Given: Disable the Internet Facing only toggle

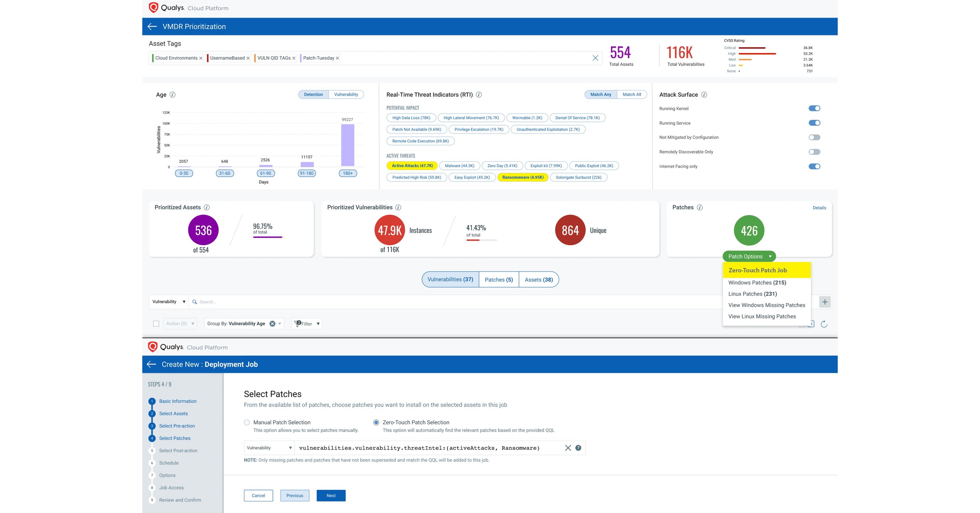Looking at the screenshot, I should pyautogui.click(x=814, y=166).
